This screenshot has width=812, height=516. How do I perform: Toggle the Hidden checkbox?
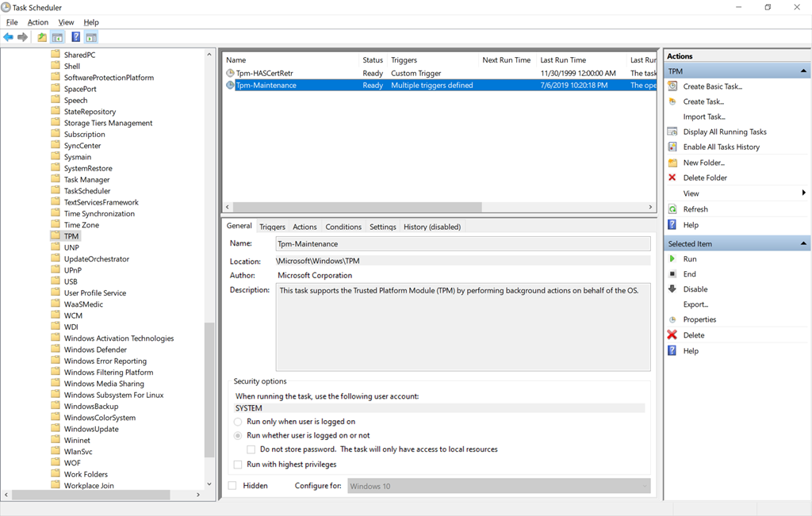click(x=232, y=486)
